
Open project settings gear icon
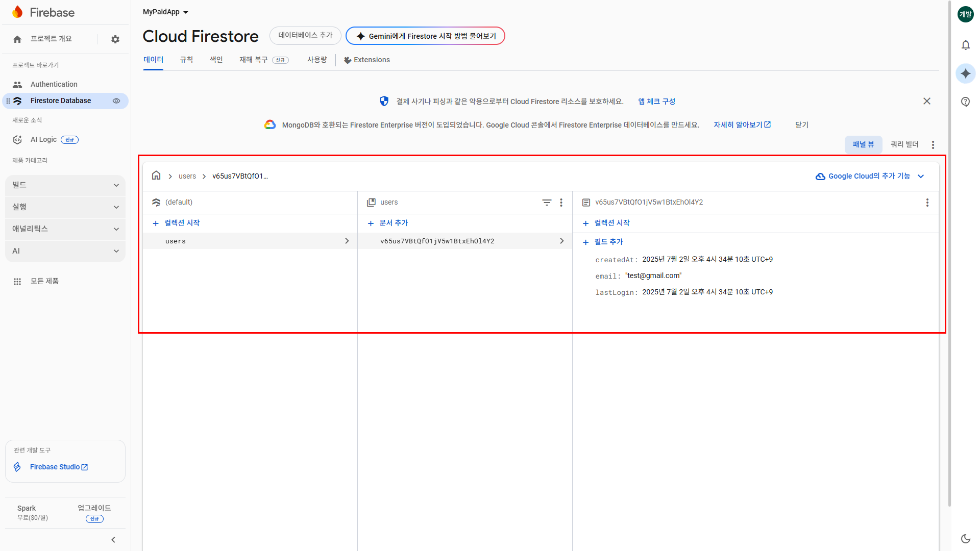[x=115, y=39]
